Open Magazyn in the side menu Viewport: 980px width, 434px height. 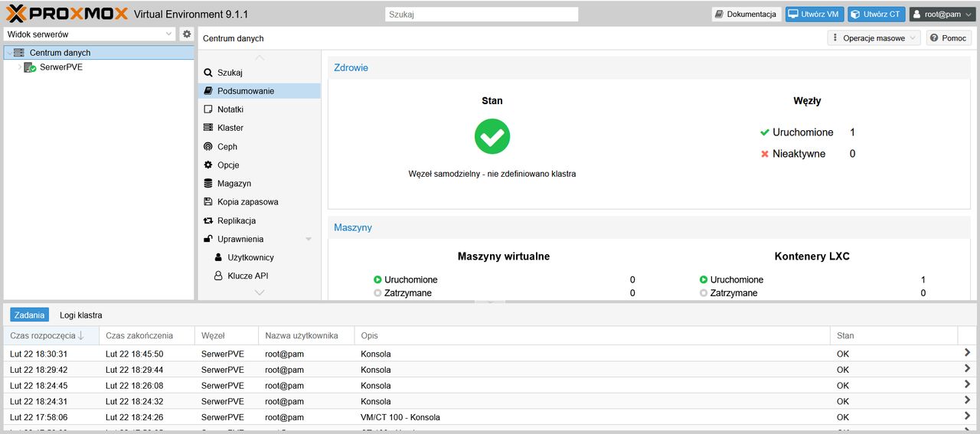click(x=259, y=184)
